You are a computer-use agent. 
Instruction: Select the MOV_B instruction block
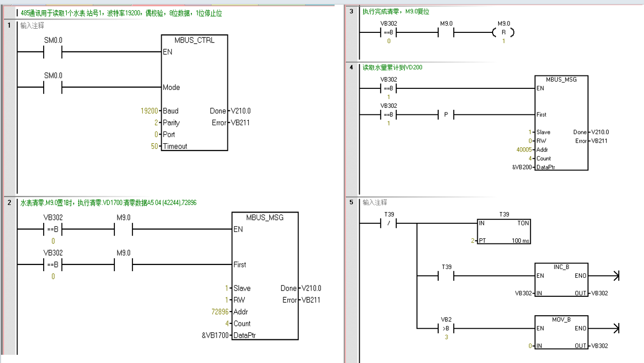[x=561, y=332]
